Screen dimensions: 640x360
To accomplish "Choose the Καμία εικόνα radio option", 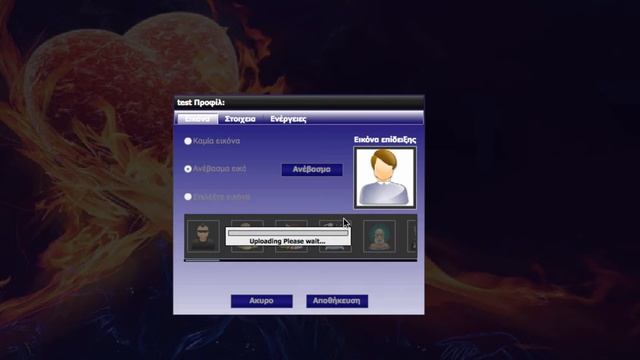I will 188,141.
